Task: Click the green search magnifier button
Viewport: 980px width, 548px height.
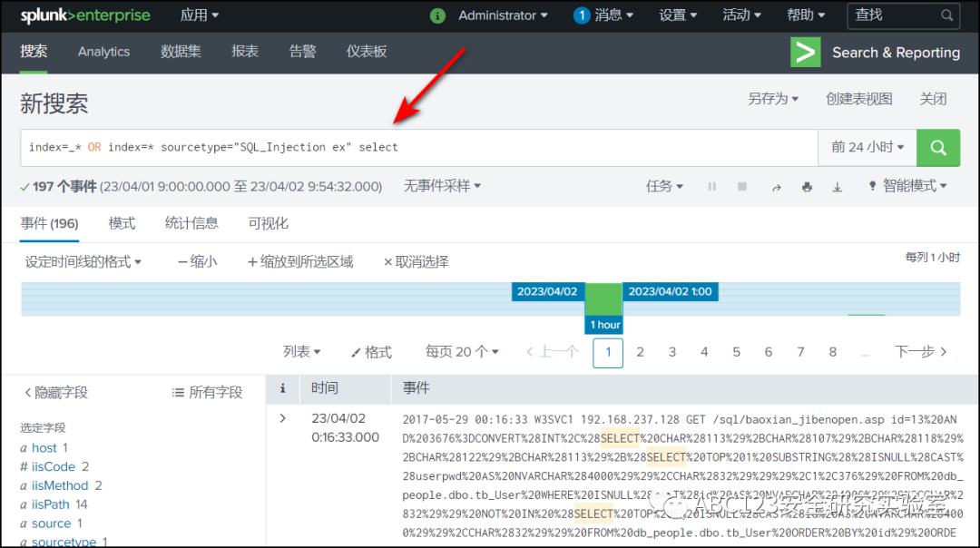Action: pyautogui.click(x=938, y=147)
